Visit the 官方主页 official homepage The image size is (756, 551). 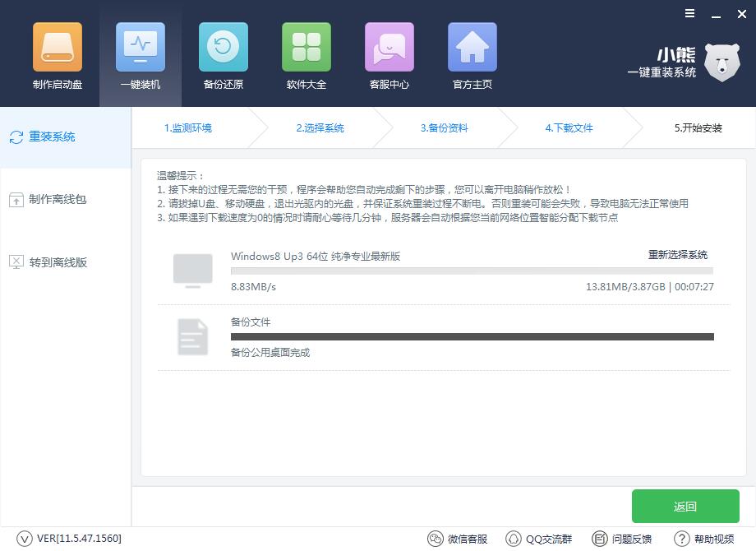(472, 53)
